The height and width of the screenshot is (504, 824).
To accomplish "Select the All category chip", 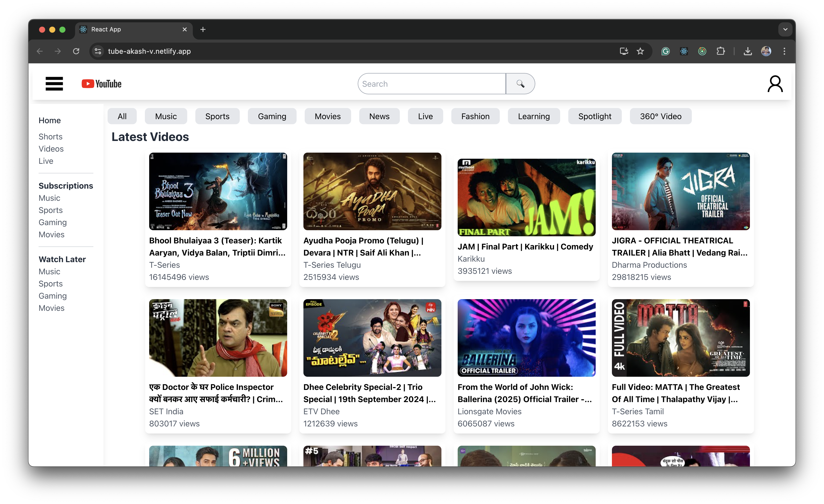I will click(122, 116).
